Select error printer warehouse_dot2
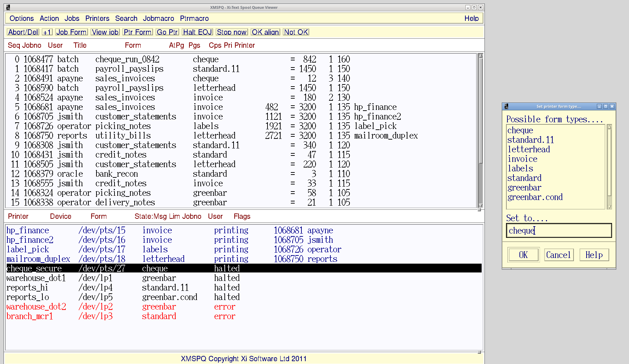 pyautogui.click(x=244, y=307)
